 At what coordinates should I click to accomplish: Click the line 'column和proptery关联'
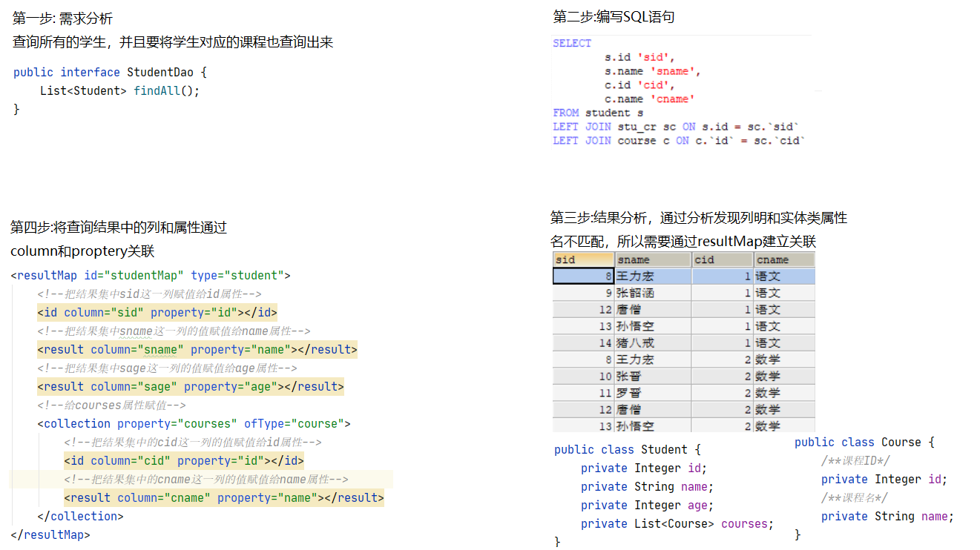point(82,251)
